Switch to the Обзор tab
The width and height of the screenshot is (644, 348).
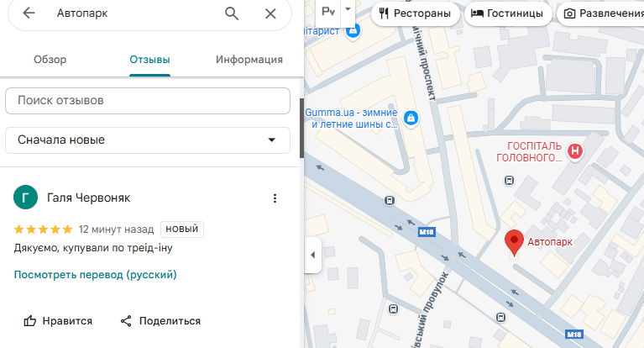[x=50, y=60]
